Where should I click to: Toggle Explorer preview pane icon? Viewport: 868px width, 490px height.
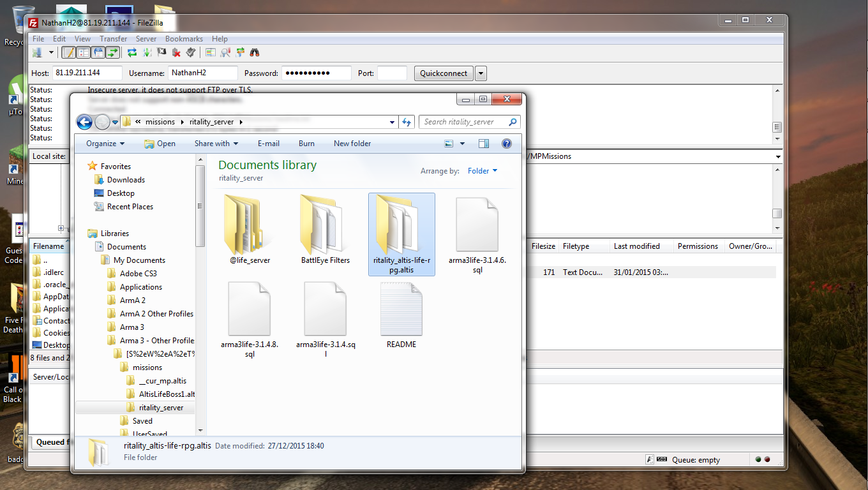(484, 144)
